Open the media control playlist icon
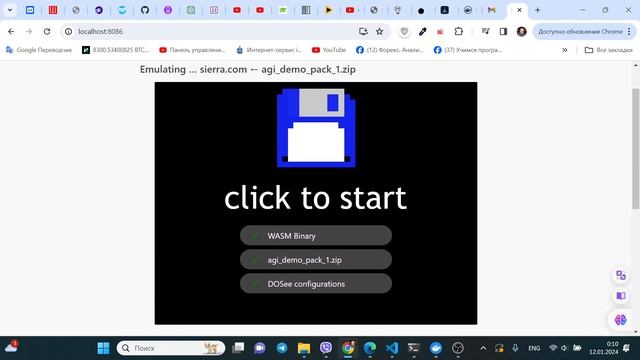Screen dimensions: 640x360 pos(485,31)
